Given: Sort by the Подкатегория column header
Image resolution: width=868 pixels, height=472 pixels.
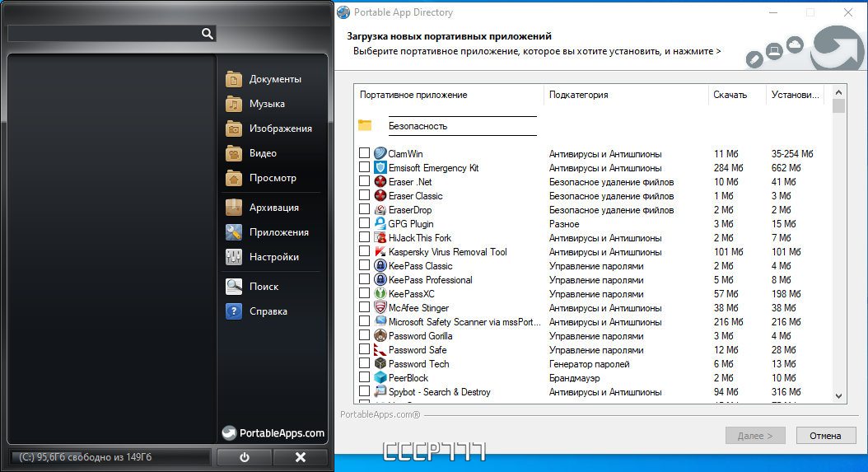Looking at the screenshot, I should [x=626, y=95].
